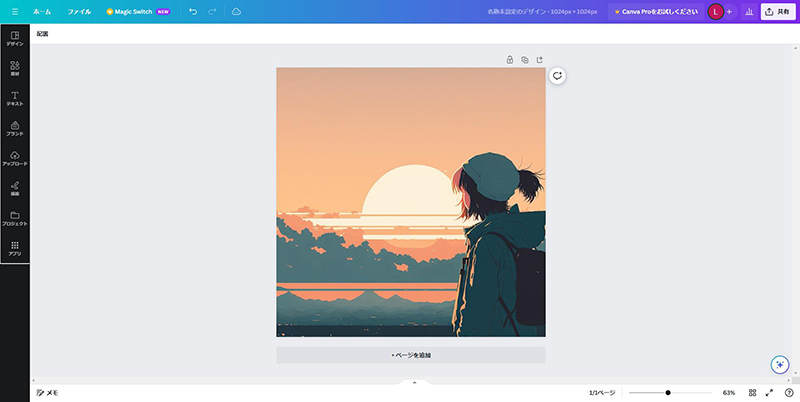Open the help question mark
Screen dimensions: 800x402
coord(789,393)
